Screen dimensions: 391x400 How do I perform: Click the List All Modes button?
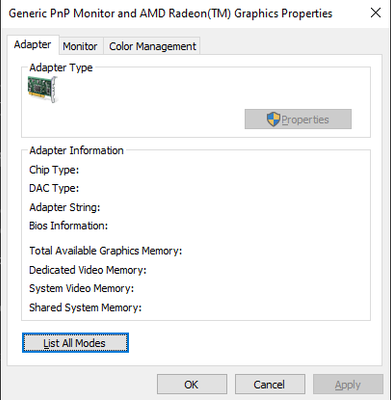click(x=75, y=343)
